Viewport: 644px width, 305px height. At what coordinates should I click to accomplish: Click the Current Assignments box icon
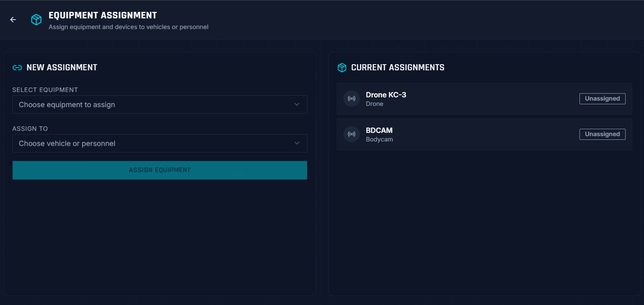point(342,68)
